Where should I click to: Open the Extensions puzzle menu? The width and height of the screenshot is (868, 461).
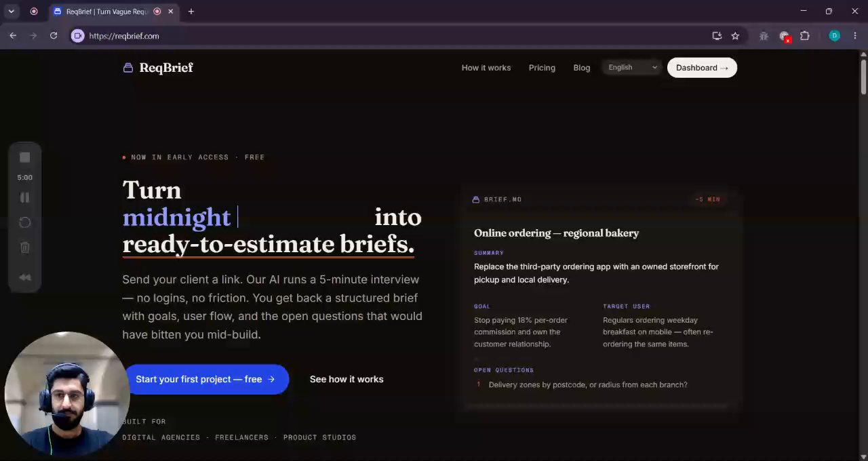coord(805,36)
